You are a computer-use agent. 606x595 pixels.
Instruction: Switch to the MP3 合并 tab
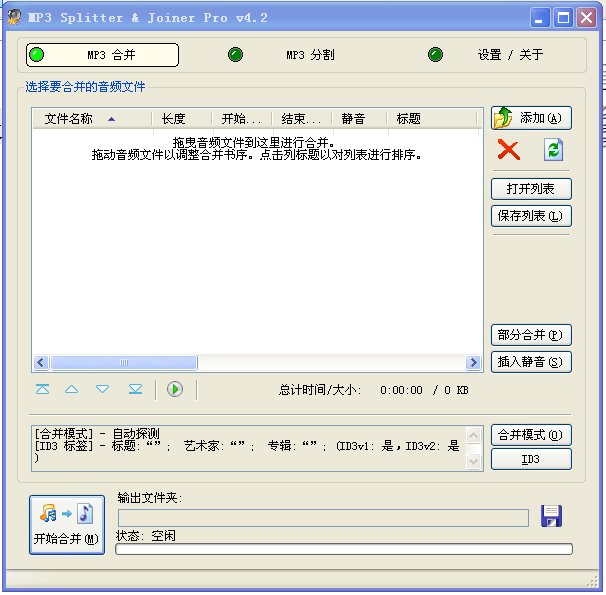[x=102, y=55]
